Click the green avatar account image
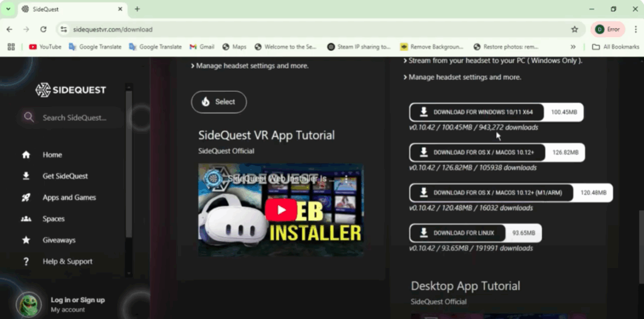This screenshot has width=644, height=319. click(29, 305)
